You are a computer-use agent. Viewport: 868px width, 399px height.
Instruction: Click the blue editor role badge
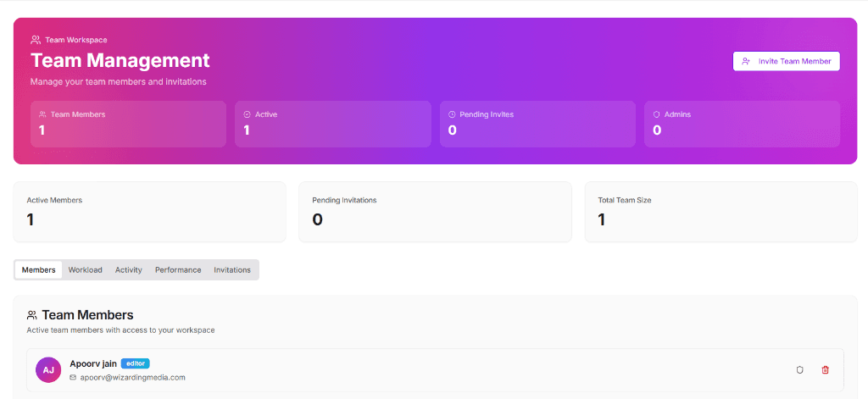(x=135, y=363)
